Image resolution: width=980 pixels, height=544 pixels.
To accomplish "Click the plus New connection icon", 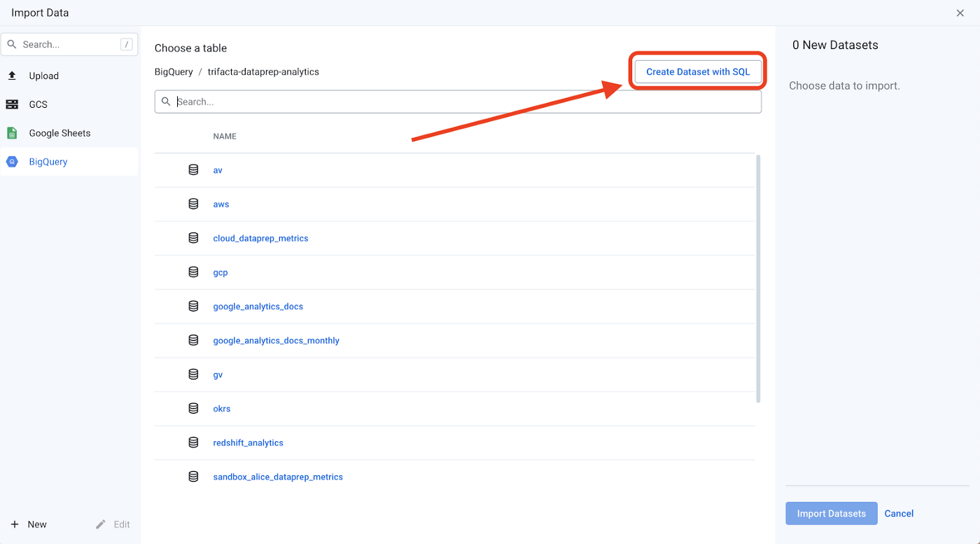I will (15, 524).
